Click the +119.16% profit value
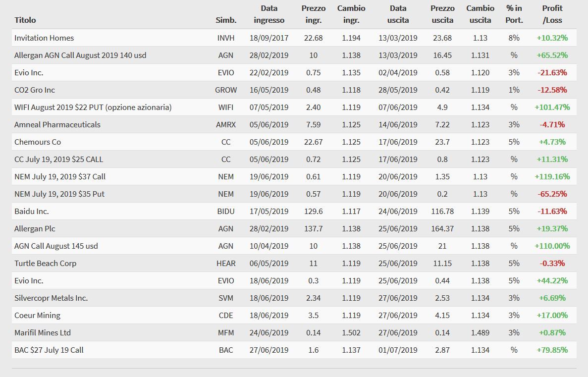The image size is (588, 377). coord(552,177)
